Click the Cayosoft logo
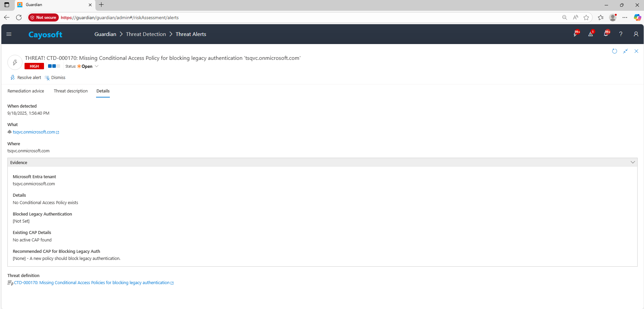This screenshot has width=644, height=309. (45, 35)
